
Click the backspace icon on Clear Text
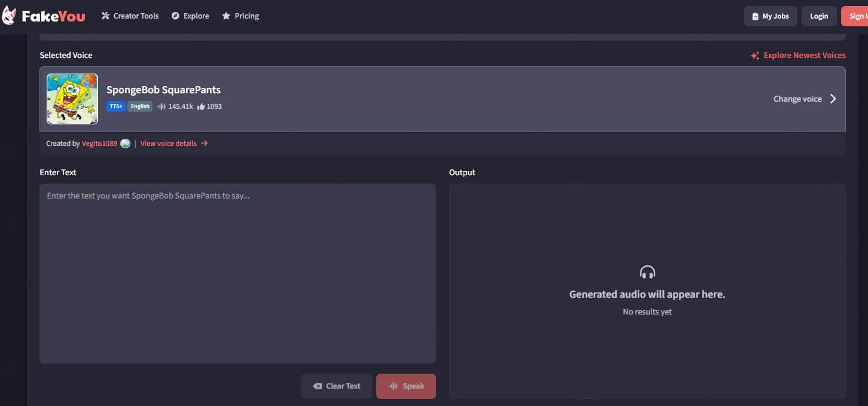click(318, 386)
